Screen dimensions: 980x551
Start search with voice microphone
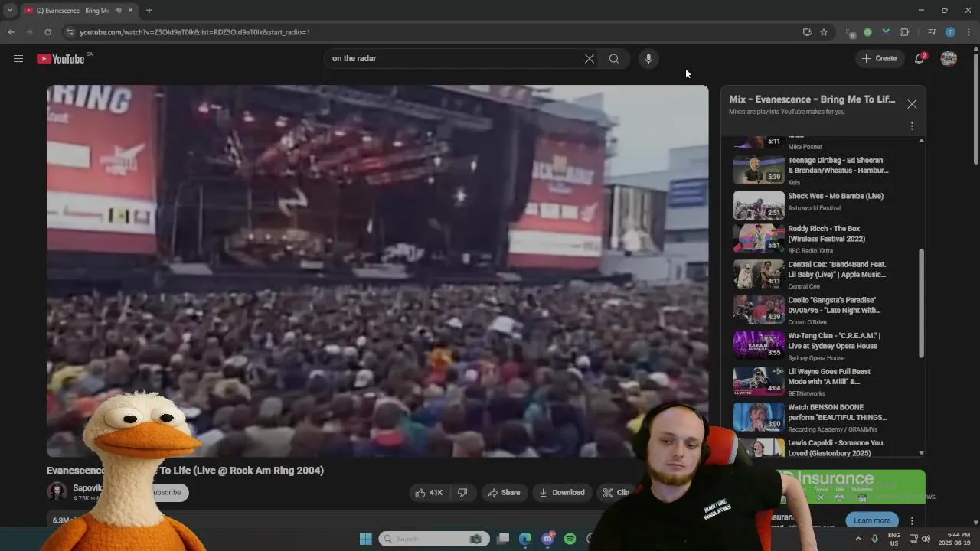pos(648,58)
